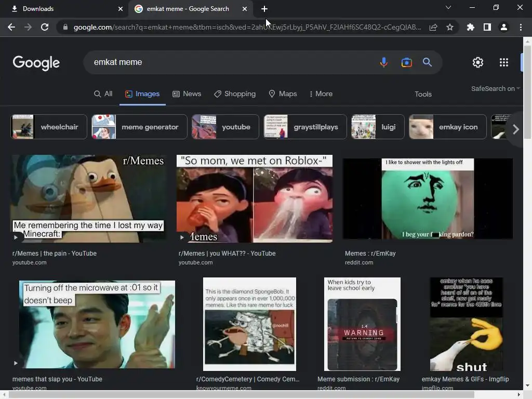Click the address bar URL
This screenshot has width=532, height=399.
pyautogui.click(x=247, y=27)
